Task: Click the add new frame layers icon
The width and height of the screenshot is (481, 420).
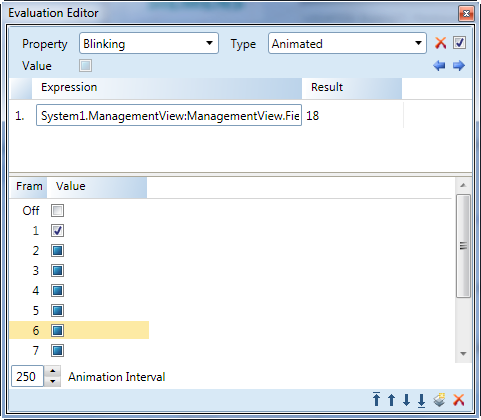Action: tap(439, 399)
